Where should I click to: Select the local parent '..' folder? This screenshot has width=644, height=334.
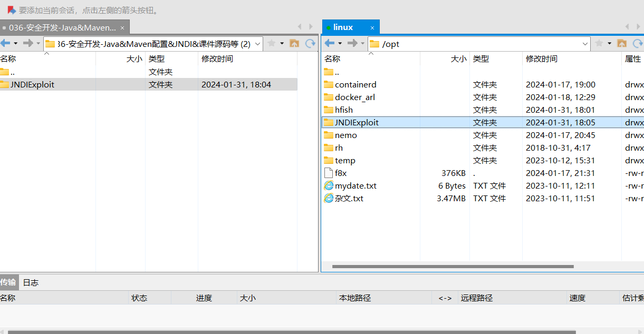point(148,72)
